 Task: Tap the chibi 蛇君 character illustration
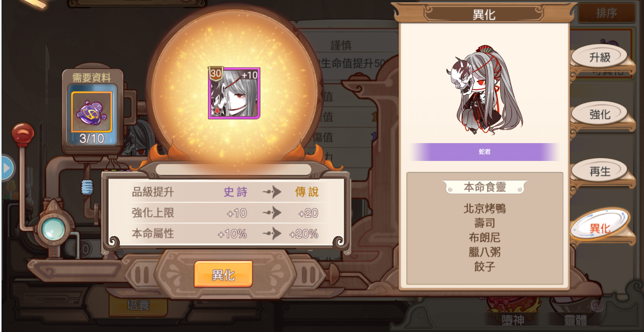[x=484, y=90]
